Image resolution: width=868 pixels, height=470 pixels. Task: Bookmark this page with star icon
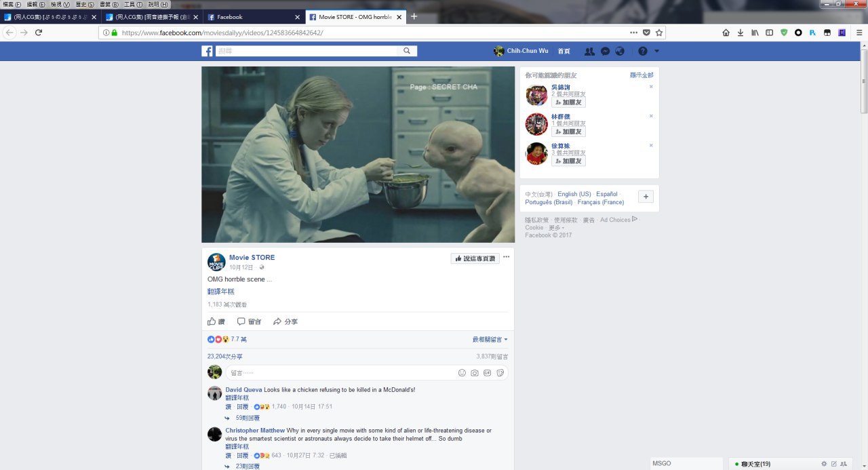point(658,33)
